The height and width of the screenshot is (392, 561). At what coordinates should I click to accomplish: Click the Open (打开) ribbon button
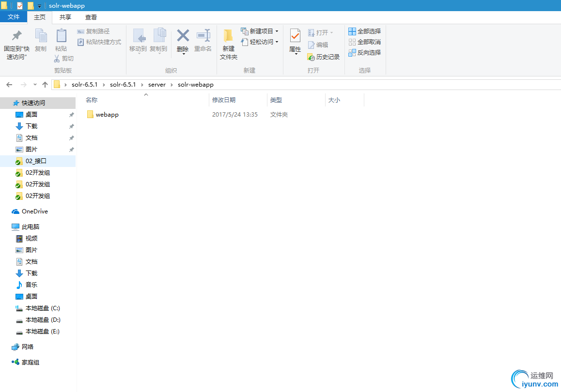click(320, 32)
